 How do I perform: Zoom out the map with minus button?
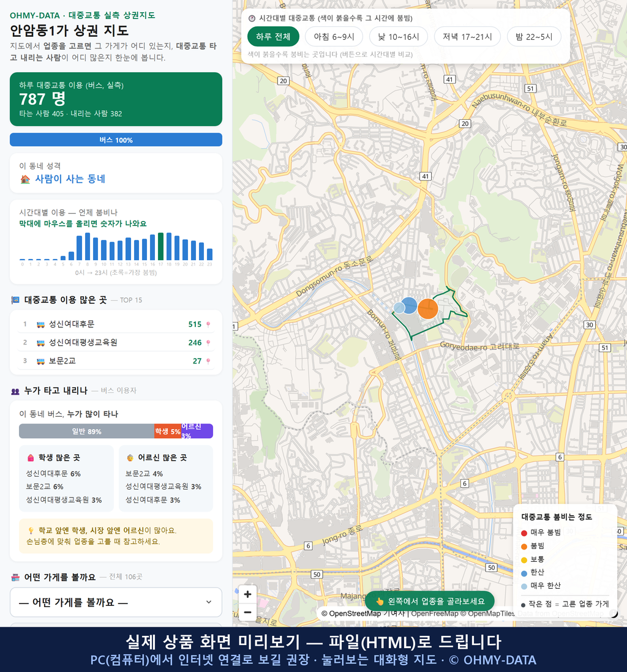[247, 612]
